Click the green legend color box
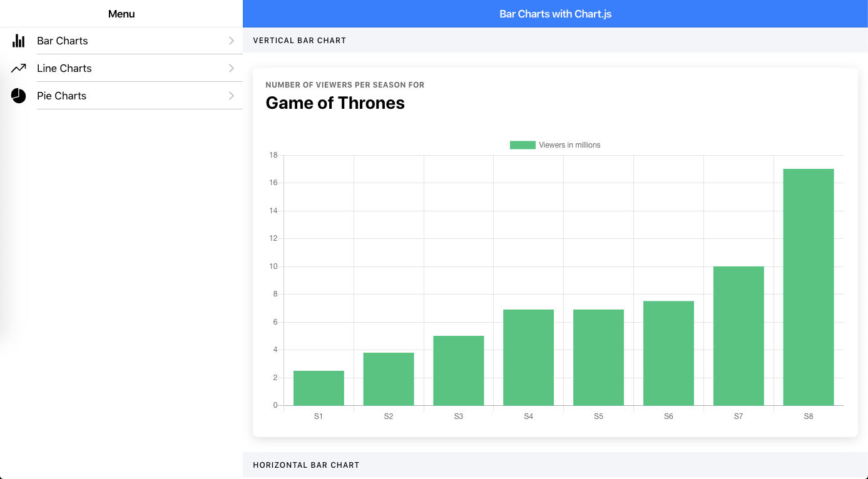This screenshot has height=479, width=868. [523, 145]
